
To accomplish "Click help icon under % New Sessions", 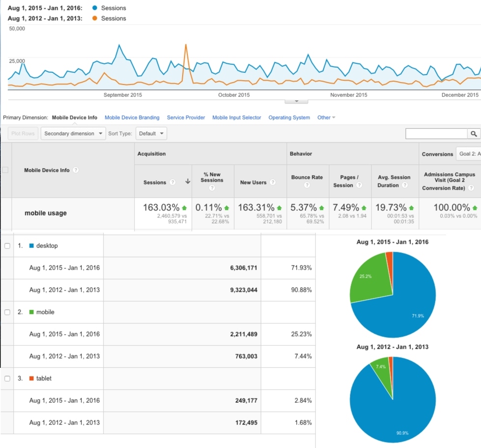I will point(212,187).
